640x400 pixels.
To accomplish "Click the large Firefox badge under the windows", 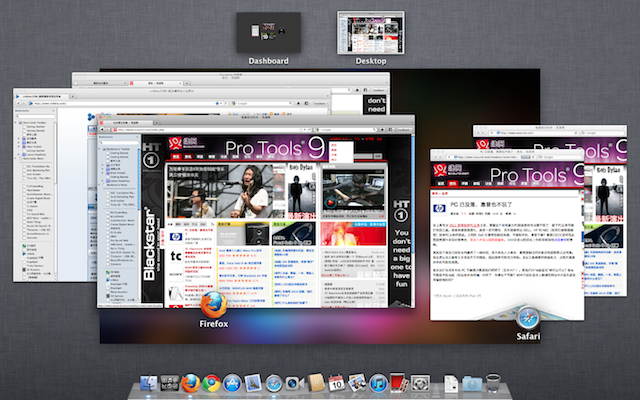I will point(213,305).
